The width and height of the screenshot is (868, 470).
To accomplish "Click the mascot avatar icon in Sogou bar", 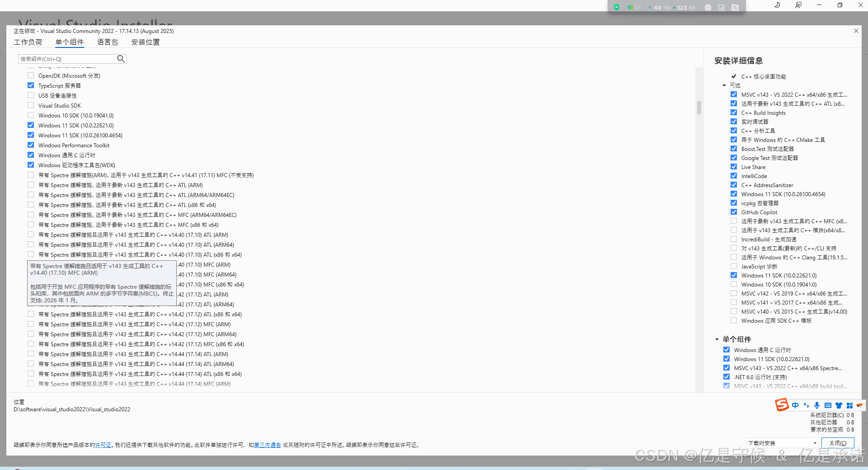I will [859, 405].
